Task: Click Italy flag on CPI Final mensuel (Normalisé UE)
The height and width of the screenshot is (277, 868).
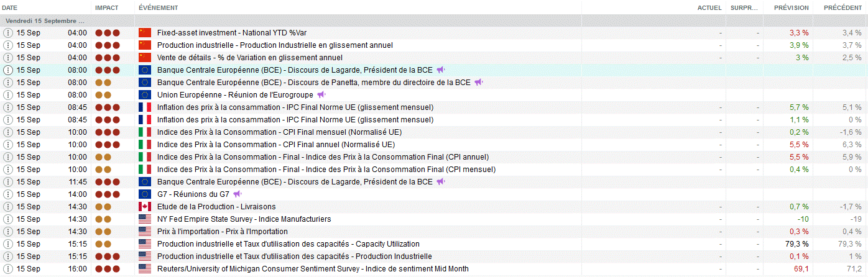Action: point(145,132)
